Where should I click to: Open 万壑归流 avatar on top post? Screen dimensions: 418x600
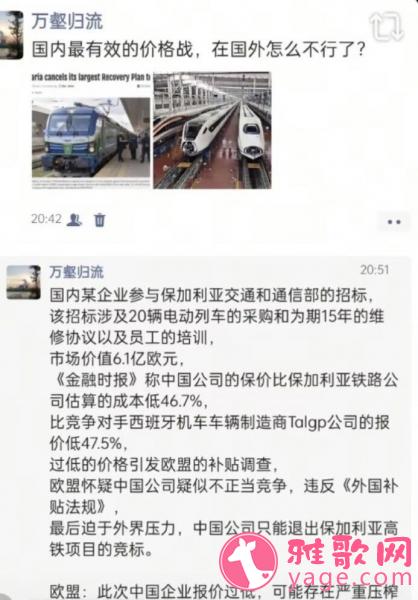(11, 35)
